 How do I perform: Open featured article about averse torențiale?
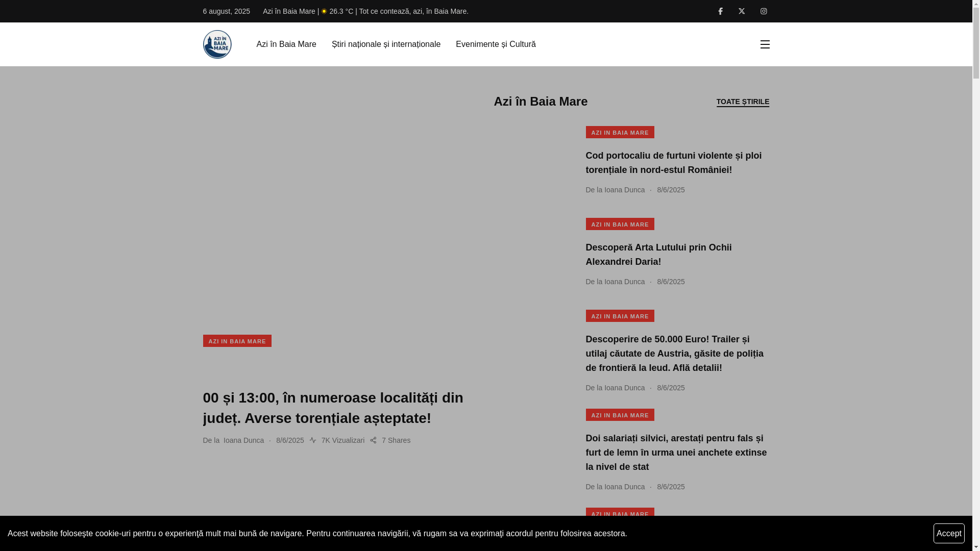(x=333, y=408)
